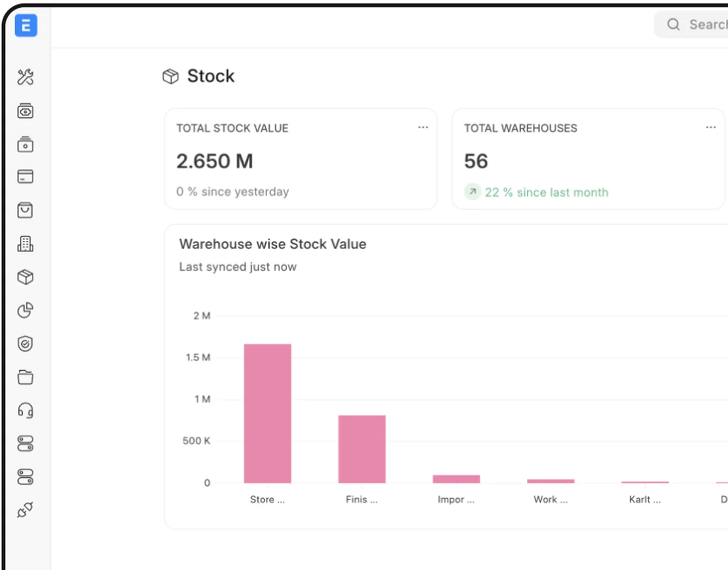Viewport: 728px width, 570px height.
Task: Click the '0 % since yesterday' text
Action: (233, 192)
